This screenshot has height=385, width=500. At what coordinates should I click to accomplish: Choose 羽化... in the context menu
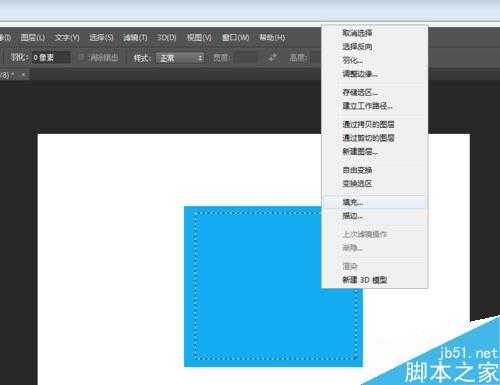click(x=375, y=60)
